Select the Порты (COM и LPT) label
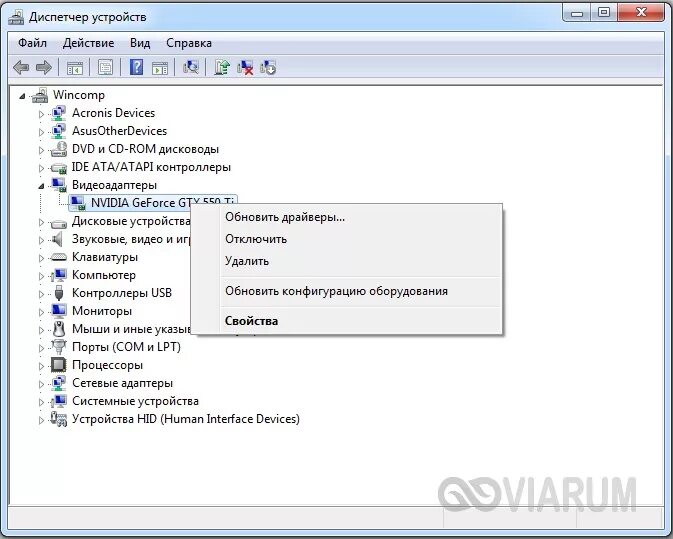This screenshot has width=673, height=539. pos(126,347)
